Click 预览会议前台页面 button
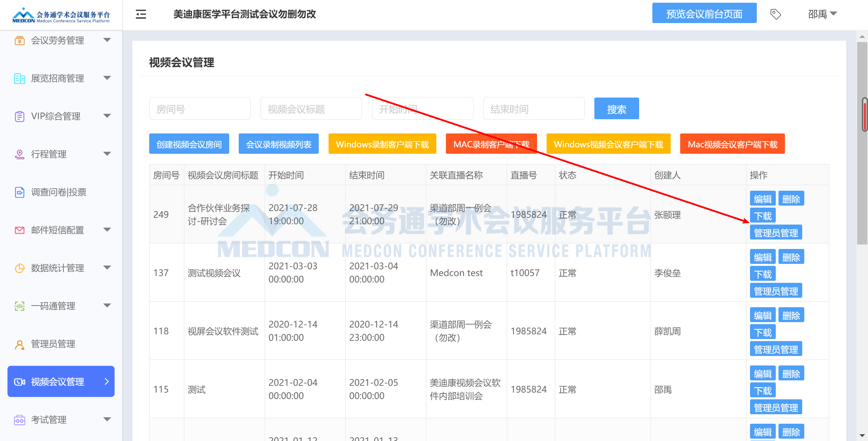Screen dimensions: 868x441 tap(704, 14)
